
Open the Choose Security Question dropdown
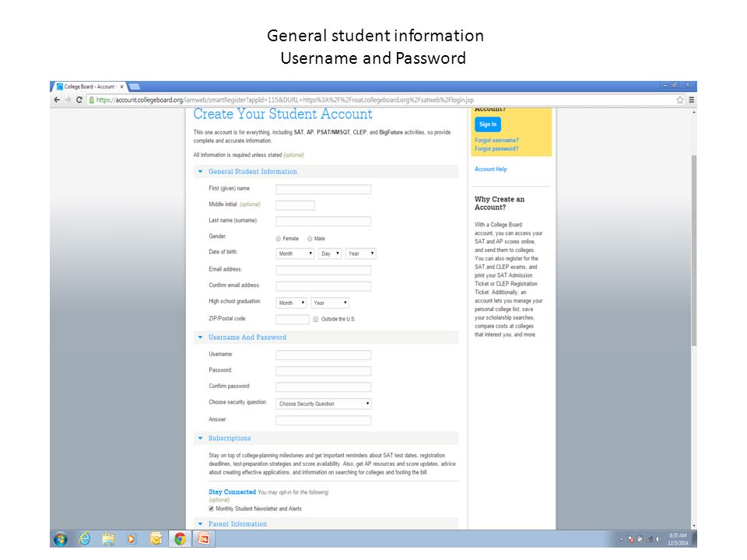324,404
